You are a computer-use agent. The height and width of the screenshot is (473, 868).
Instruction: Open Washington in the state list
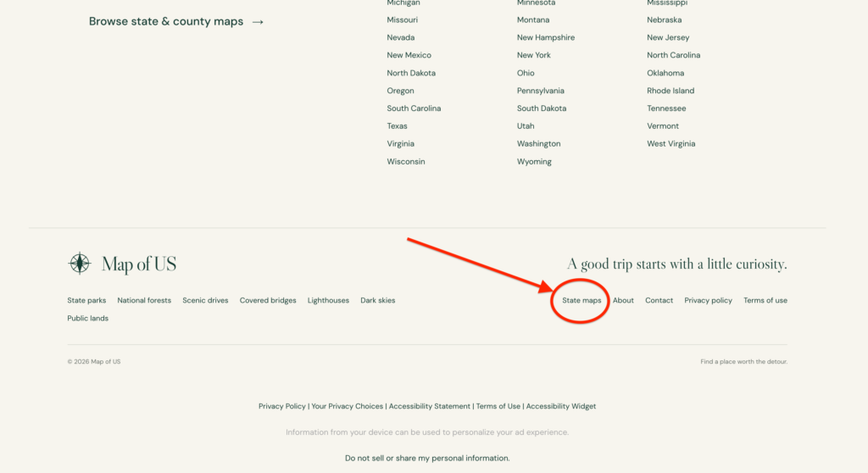[x=538, y=144]
